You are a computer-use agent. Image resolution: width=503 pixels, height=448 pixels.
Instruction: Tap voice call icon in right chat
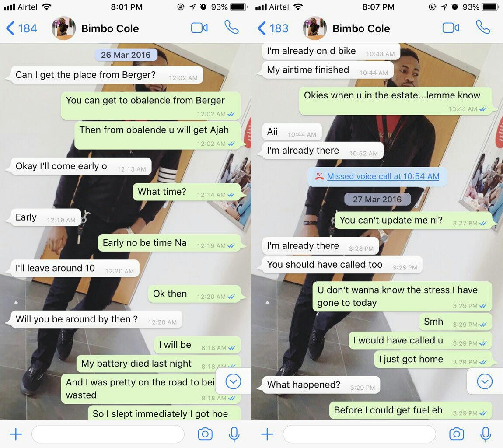[483, 27]
